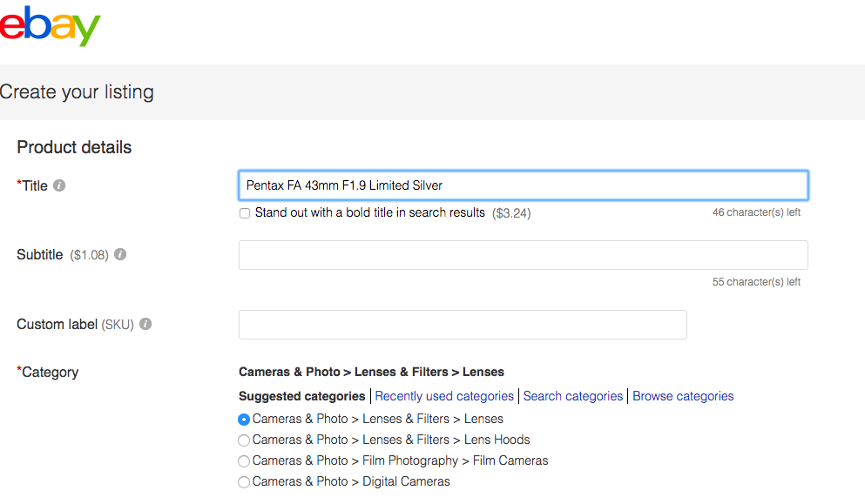Select the Lens Hoods category radio button

click(x=244, y=440)
